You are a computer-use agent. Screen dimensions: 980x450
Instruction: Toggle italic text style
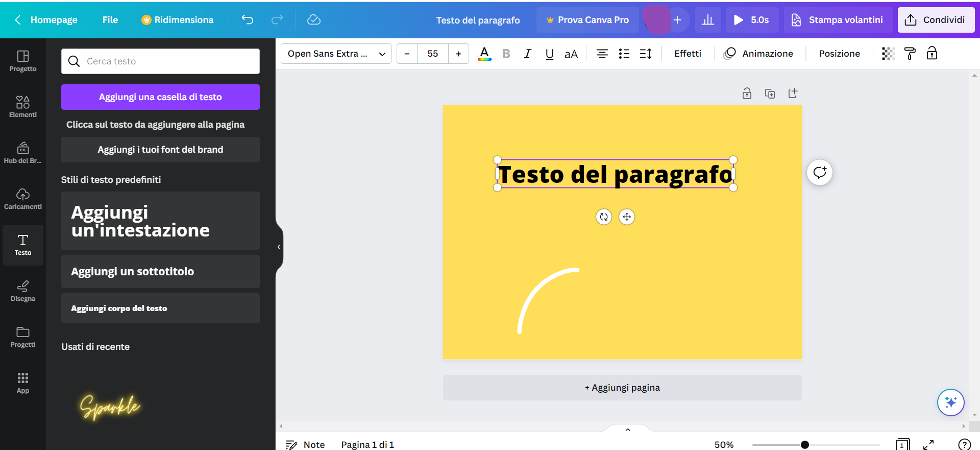(528, 54)
